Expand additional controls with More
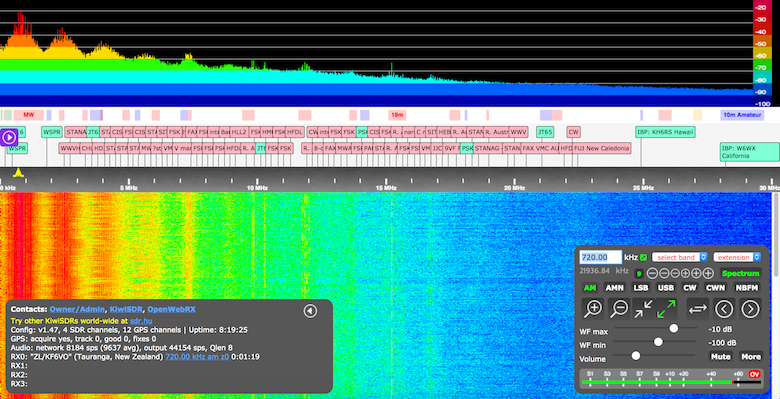Viewport: 780px width, 399px height. pyautogui.click(x=751, y=356)
